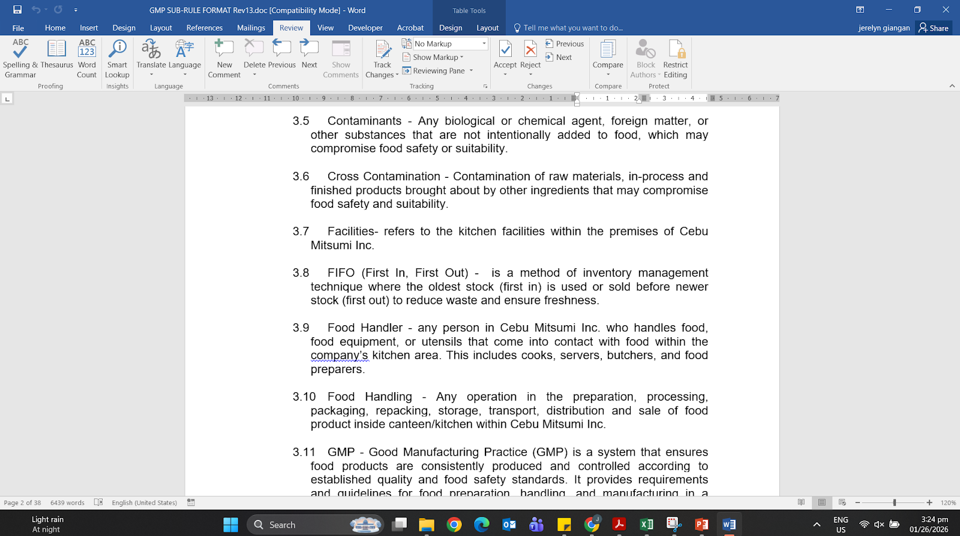Open the Language options
The height and width of the screenshot is (536, 960).
[x=184, y=59]
